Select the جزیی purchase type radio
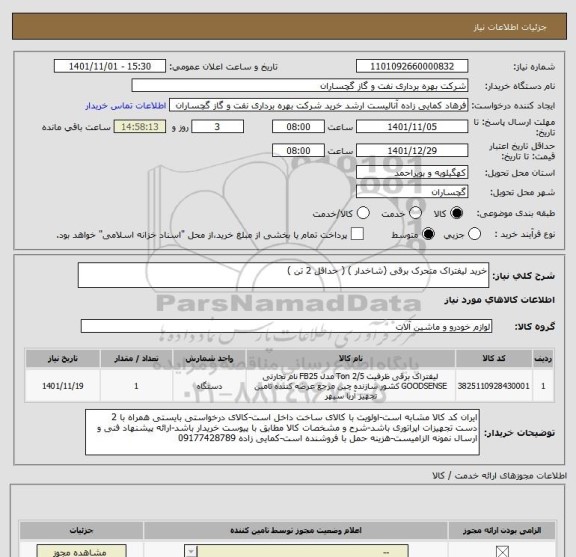 coord(474,234)
